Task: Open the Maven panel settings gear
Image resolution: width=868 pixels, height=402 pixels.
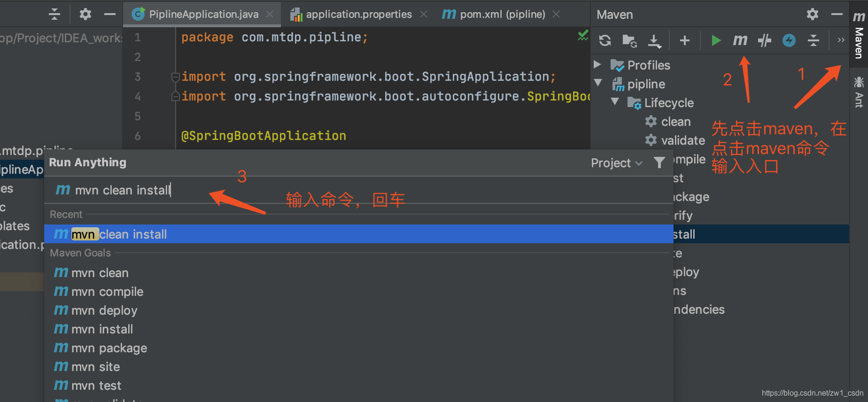Action: coord(813,15)
